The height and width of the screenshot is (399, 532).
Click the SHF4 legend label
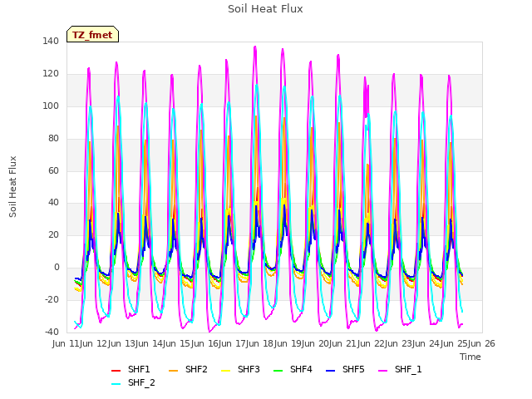(x=301, y=369)
